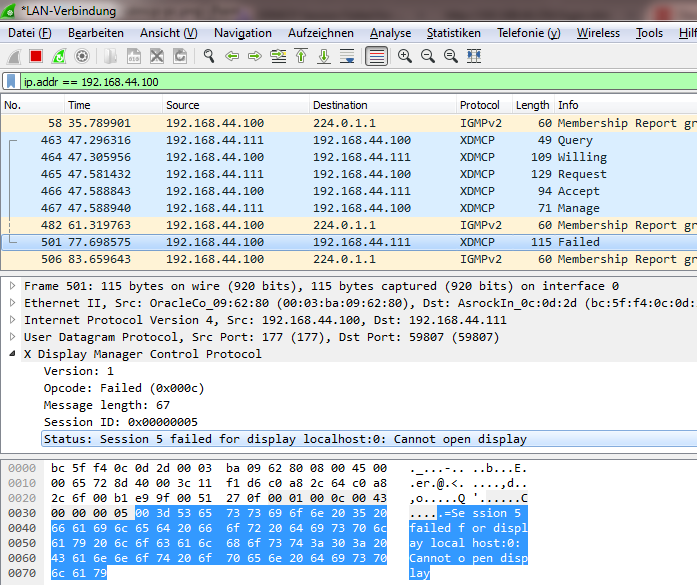697x585 pixels.
Task: Select the Message length: 67 field
Action: coord(107,405)
